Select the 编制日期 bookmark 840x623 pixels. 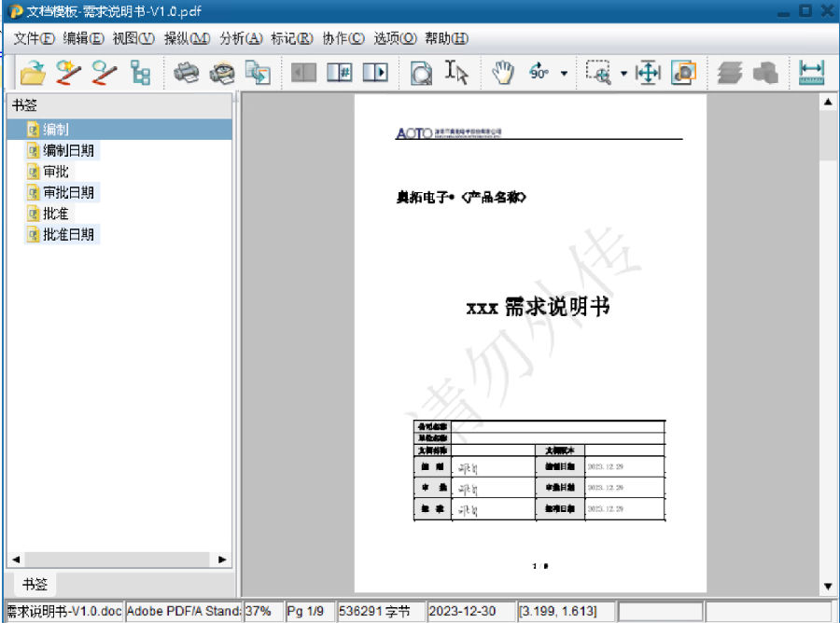68,150
